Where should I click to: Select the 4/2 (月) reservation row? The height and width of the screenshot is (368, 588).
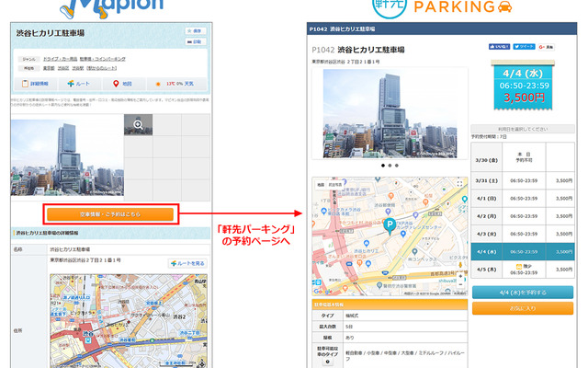523,216
